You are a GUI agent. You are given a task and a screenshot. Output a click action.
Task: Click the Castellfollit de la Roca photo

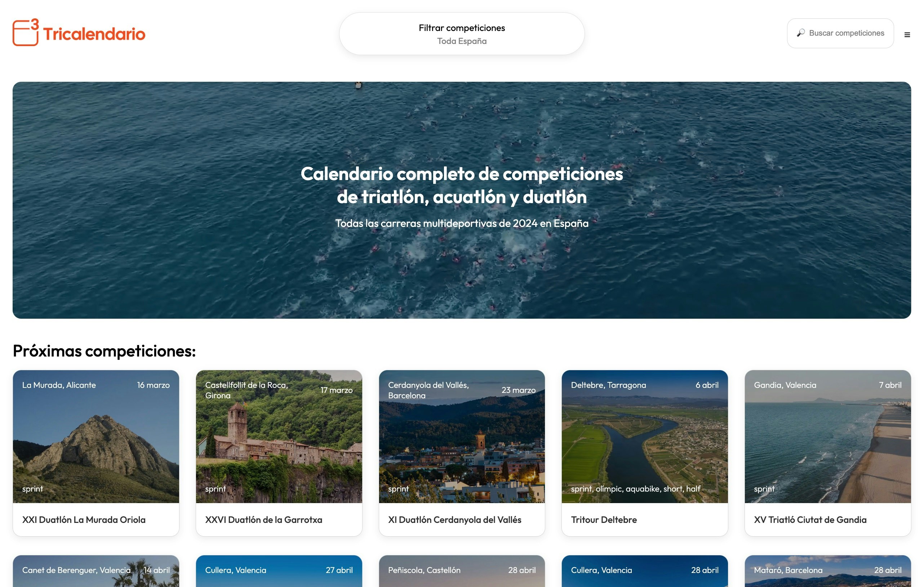click(x=279, y=437)
